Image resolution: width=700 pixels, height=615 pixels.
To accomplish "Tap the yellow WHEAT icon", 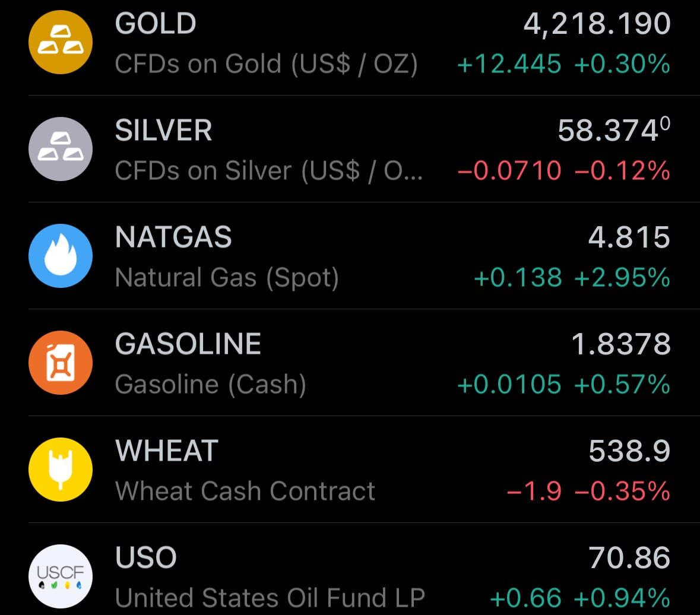I will 61,470.
